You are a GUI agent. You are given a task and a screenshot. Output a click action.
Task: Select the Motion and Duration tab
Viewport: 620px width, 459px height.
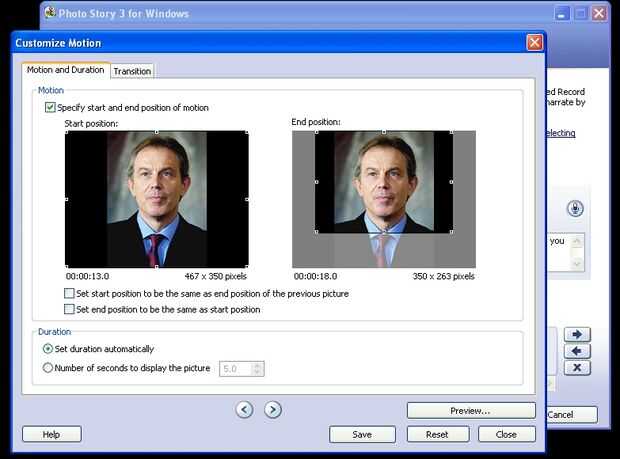point(66,70)
